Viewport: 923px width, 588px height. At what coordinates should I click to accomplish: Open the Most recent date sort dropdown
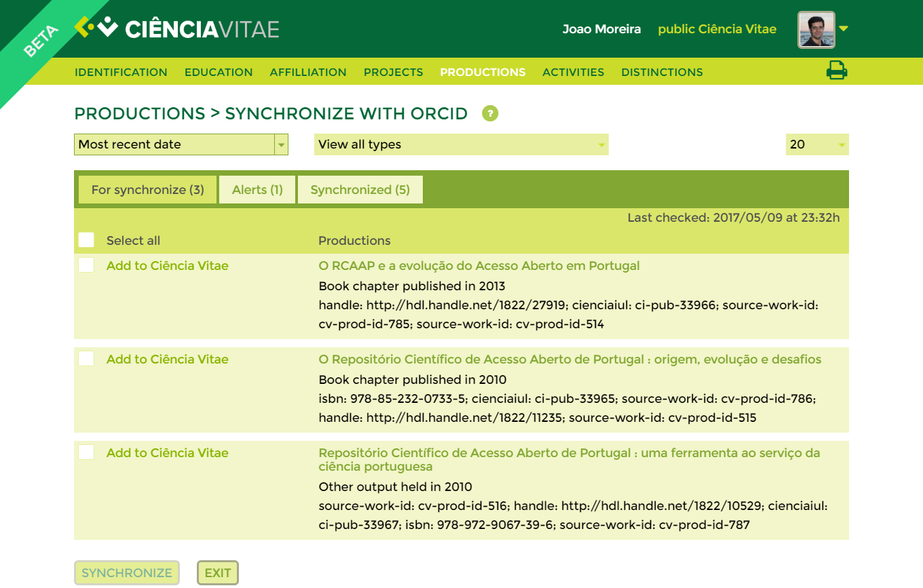(x=181, y=144)
